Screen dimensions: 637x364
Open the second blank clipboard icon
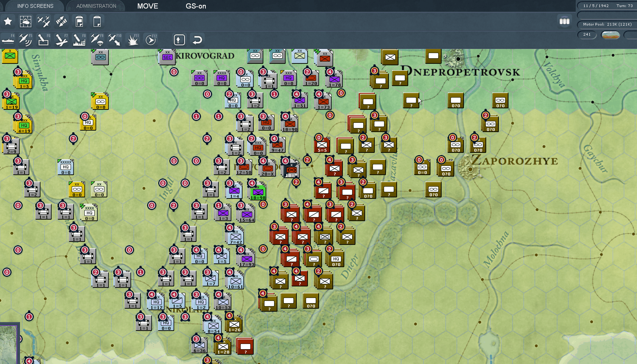point(97,22)
